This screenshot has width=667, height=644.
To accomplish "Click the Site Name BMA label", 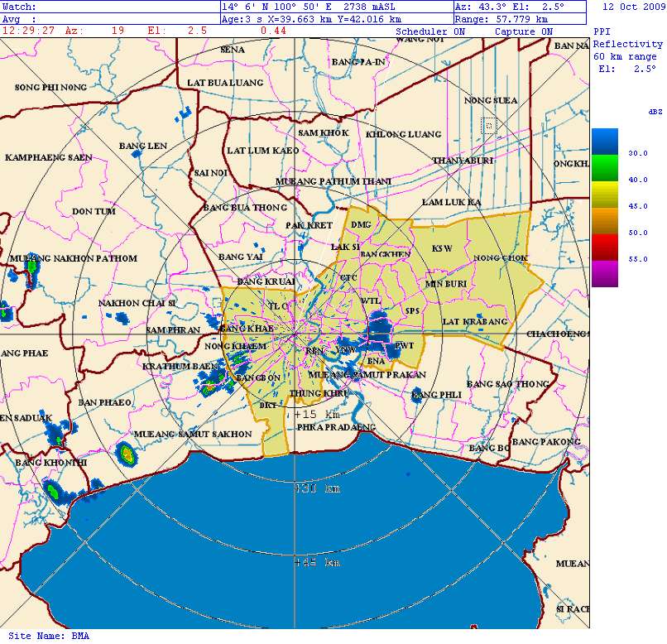I will 48,636.
